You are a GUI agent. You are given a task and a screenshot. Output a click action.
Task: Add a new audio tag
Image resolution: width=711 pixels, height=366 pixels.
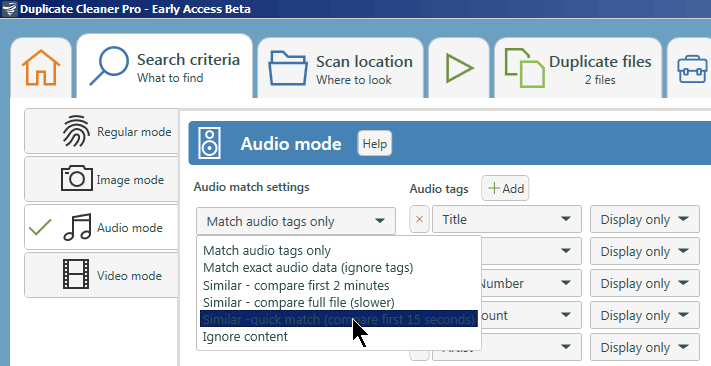point(505,188)
